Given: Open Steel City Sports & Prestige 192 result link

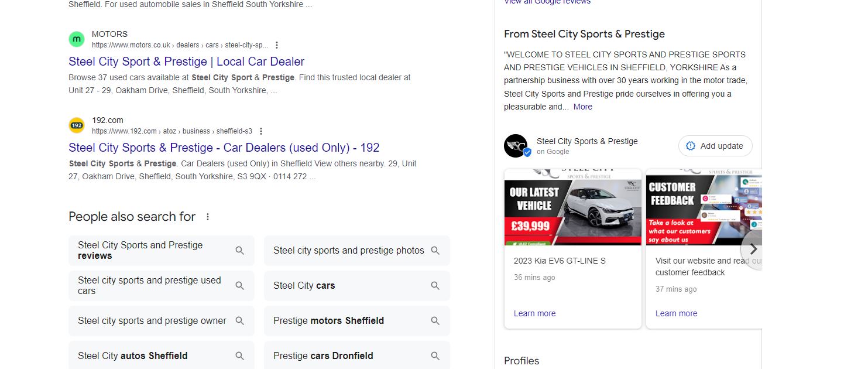Looking at the screenshot, I should point(224,148).
